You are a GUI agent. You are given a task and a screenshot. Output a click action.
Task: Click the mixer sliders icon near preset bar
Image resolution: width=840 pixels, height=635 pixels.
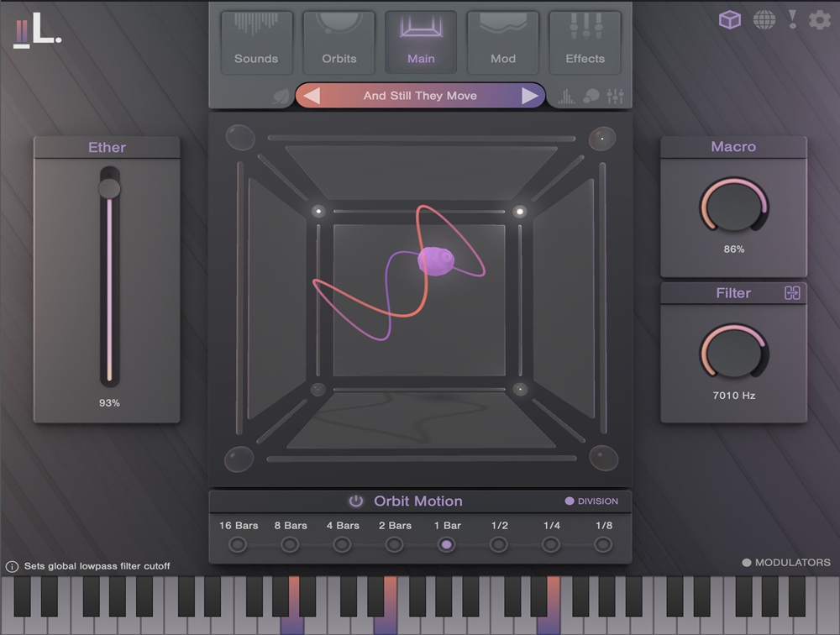pos(616,97)
